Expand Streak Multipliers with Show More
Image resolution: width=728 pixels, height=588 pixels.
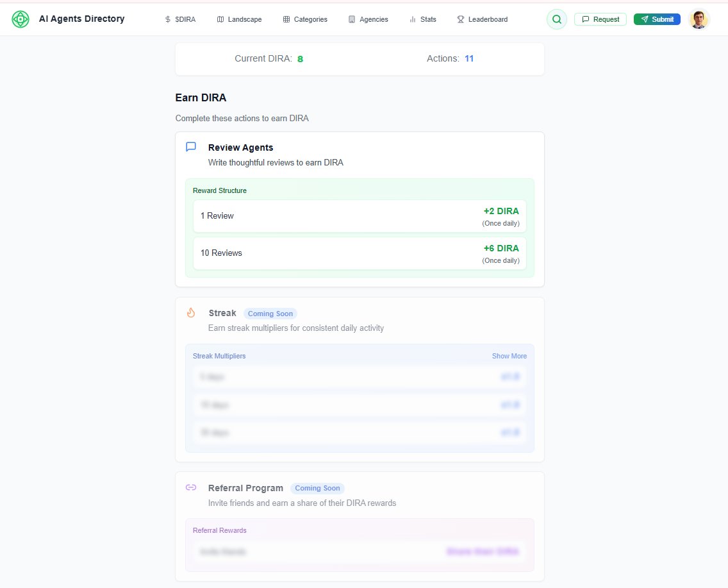click(x=509, y=356)
